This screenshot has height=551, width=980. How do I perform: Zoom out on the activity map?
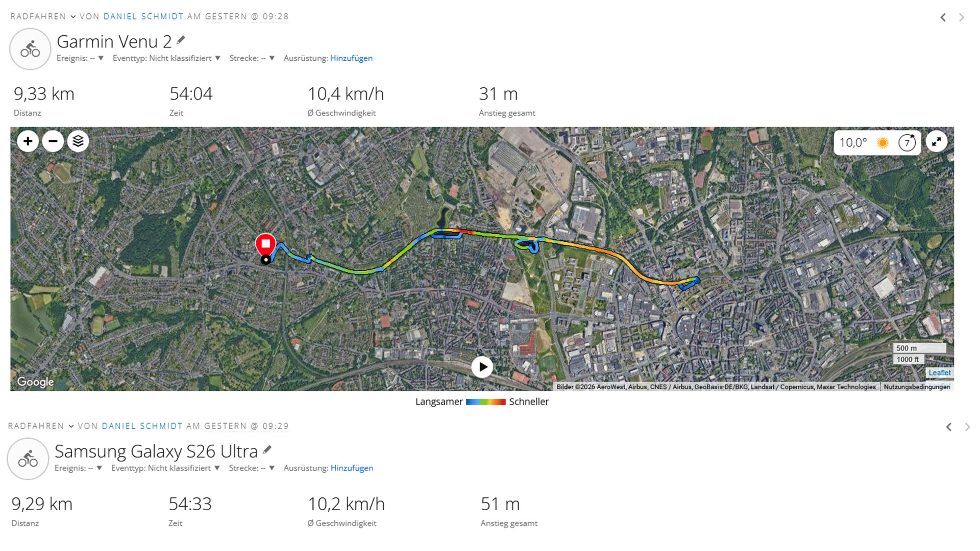[53, 141]
